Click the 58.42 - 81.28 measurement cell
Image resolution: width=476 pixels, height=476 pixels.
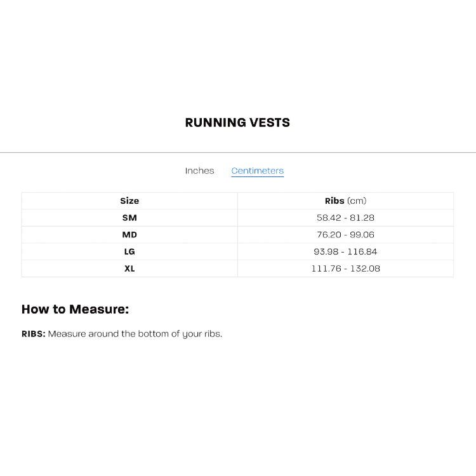point(345,218)
